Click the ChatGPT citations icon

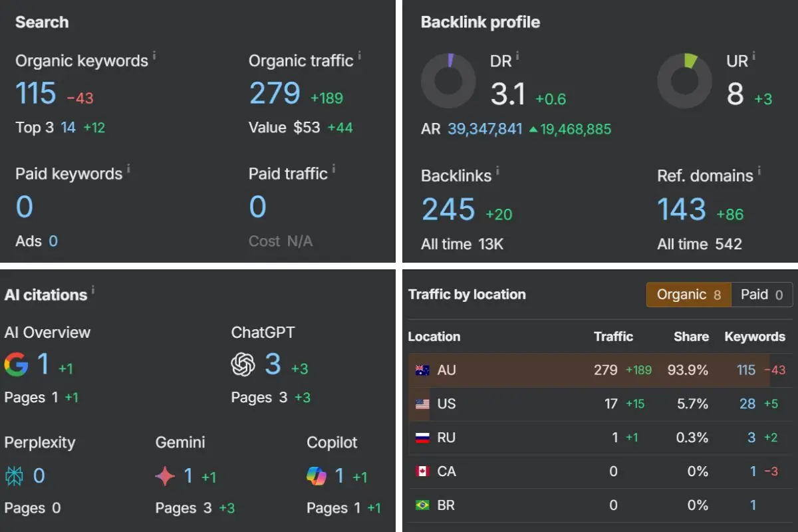[243, 365]
